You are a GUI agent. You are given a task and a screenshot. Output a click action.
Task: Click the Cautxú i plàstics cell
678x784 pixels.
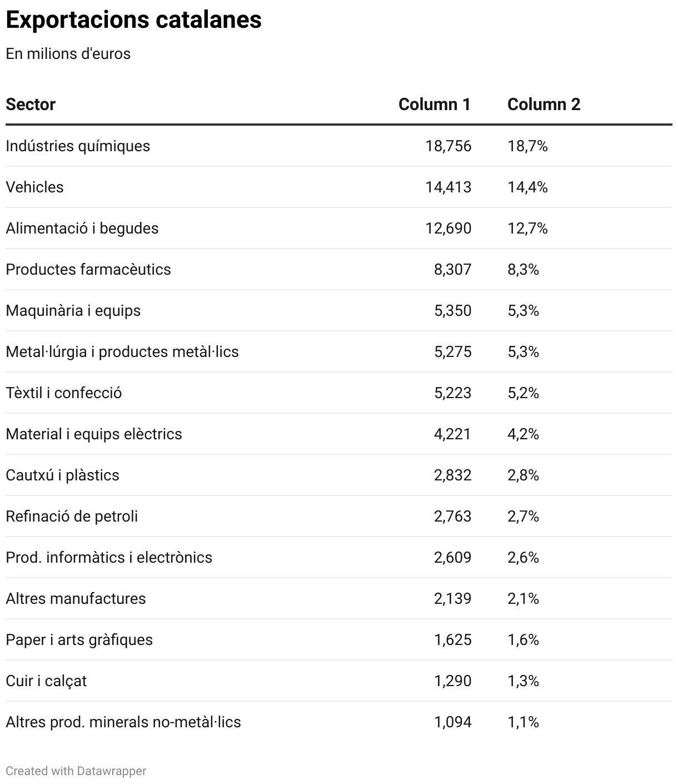tap(63, 475)
